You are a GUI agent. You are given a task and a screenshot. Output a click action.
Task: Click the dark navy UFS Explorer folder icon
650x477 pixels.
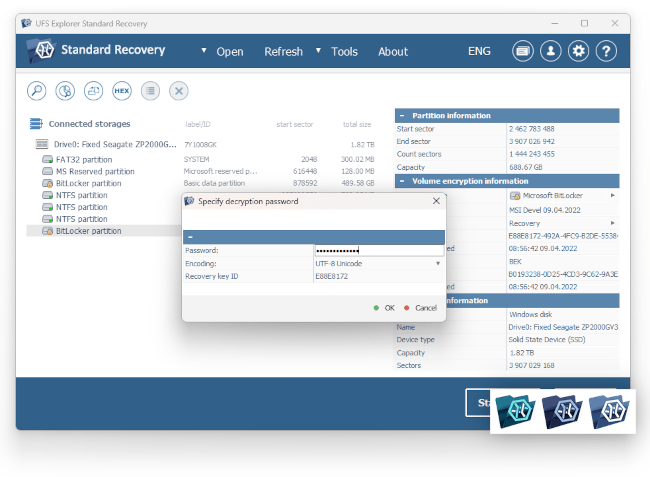[x=562, y=411]
